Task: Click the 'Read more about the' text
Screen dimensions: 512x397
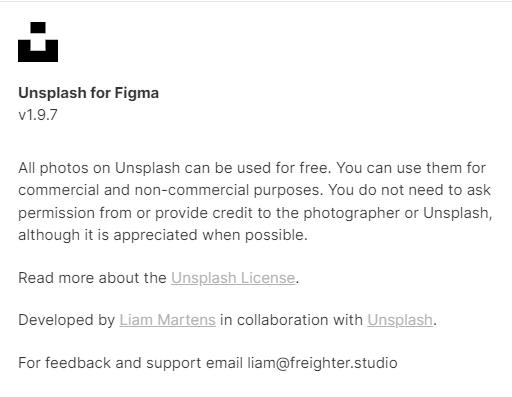Action: tap(92, 278)
